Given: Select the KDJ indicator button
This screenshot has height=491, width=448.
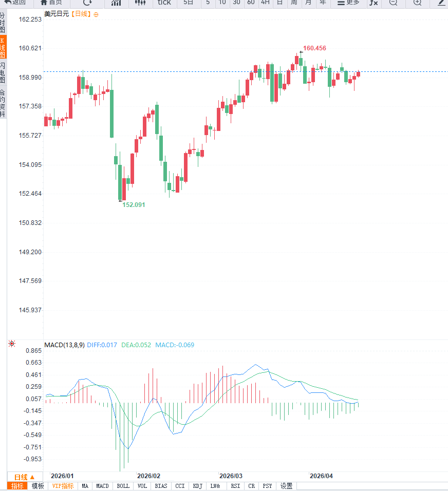Looking at the screenshot, I should point(197,486).
